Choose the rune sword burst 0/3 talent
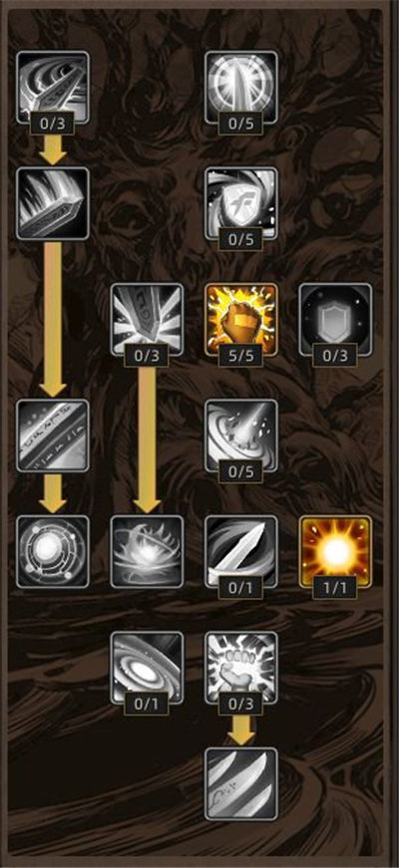 tap(147, 320)
